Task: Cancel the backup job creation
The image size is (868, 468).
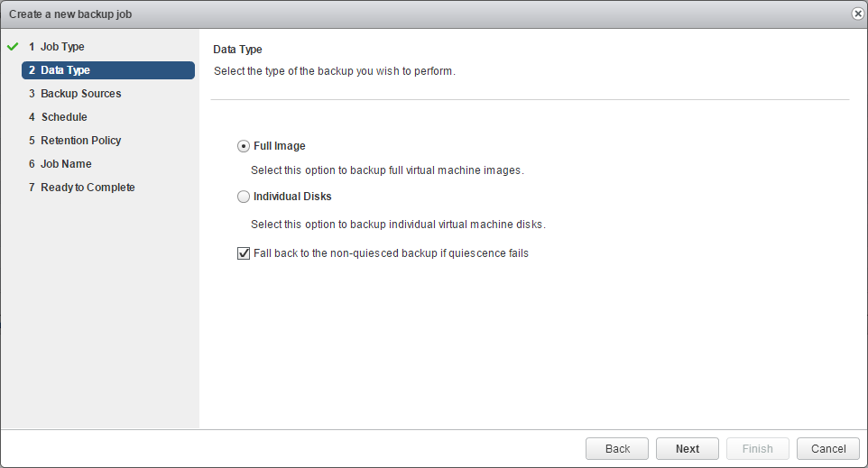Action: pyautogui.click(x=827, y=449)
